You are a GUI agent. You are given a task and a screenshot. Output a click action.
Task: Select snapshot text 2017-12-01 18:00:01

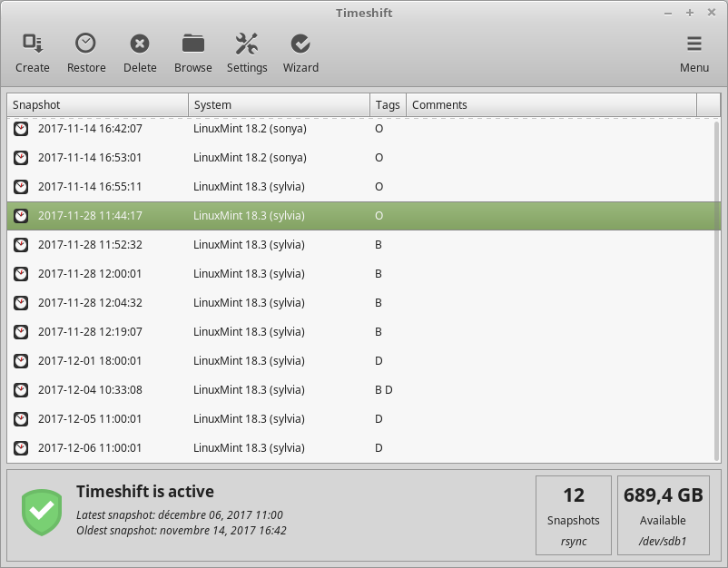[90, 360]
